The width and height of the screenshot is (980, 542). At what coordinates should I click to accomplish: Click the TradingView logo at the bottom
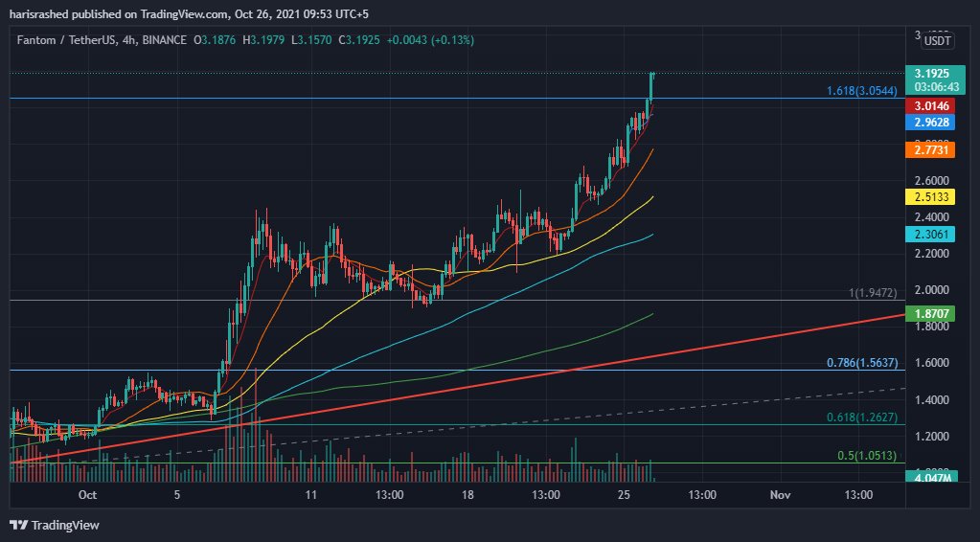click(x=55, y=525)
